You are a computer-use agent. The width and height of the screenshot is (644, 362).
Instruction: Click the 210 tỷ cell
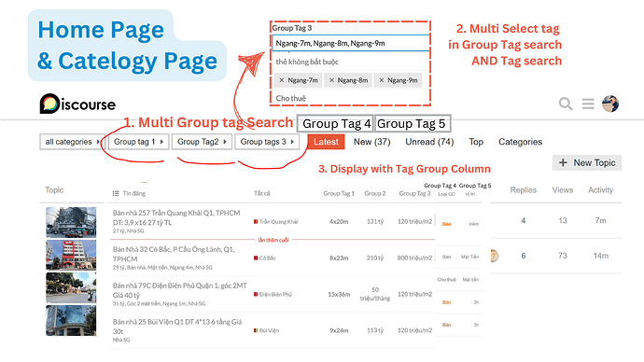[375, 258]
